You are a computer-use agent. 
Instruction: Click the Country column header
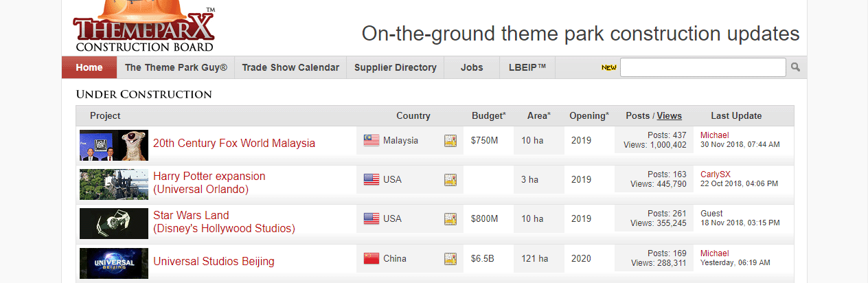(x=413, y=116)
